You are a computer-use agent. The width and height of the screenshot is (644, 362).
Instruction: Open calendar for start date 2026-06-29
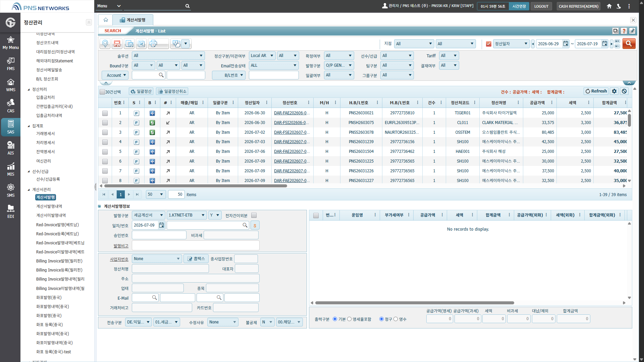[x=566, y=44]
